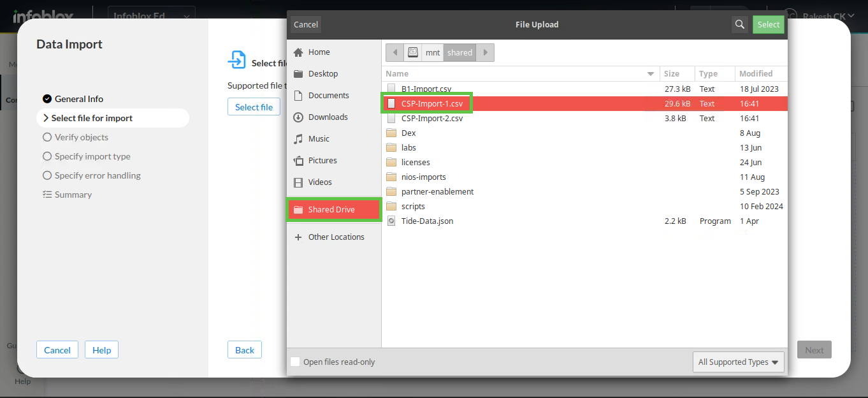Open the All Supported Types dropdown
868x398 pixels.
[x=738, y=362]
